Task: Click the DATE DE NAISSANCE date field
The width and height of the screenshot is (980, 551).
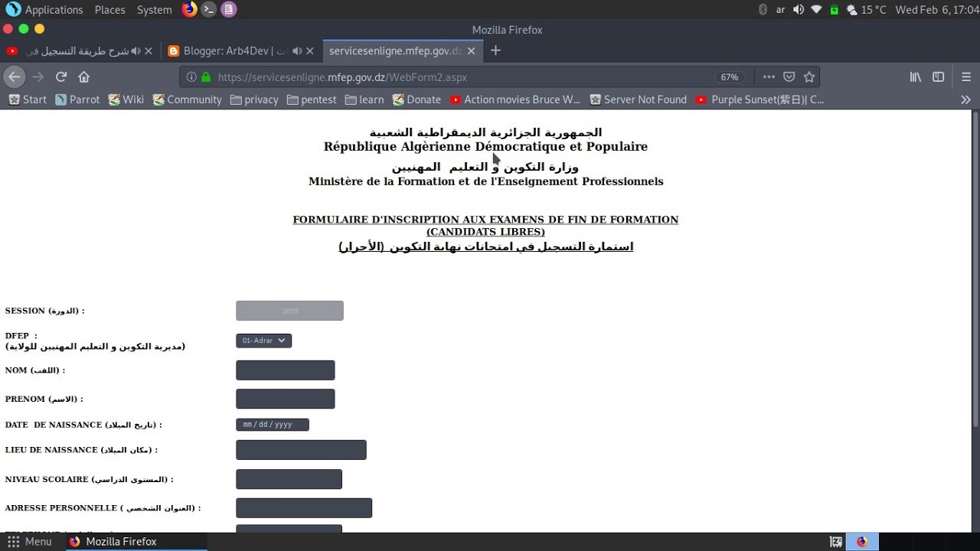Action: 273,425
